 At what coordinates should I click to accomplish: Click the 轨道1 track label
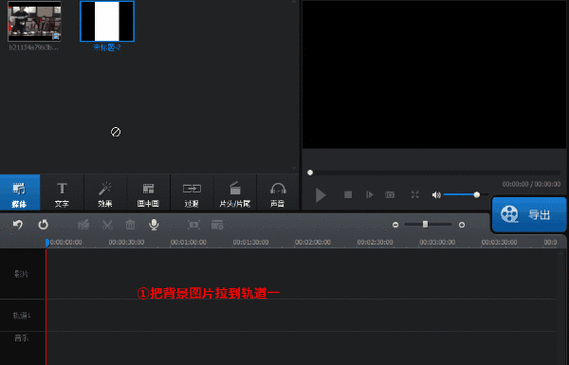[22, 316]
